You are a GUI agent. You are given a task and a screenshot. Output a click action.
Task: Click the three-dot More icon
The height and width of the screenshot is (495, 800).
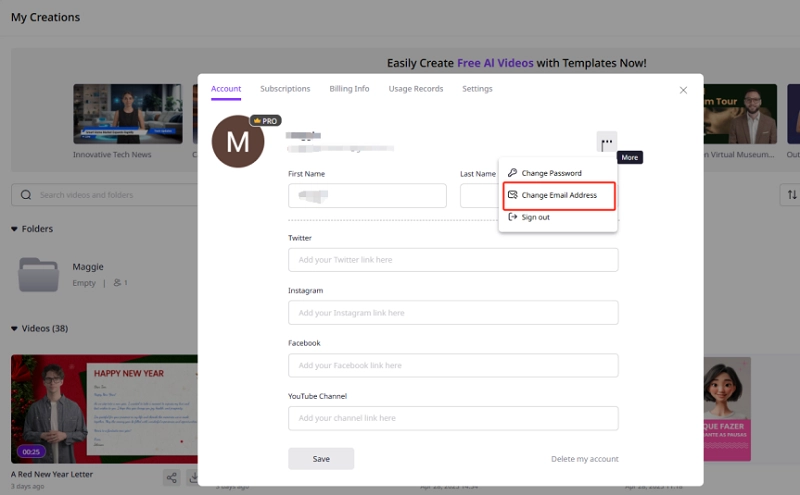[x=607, y=143]
